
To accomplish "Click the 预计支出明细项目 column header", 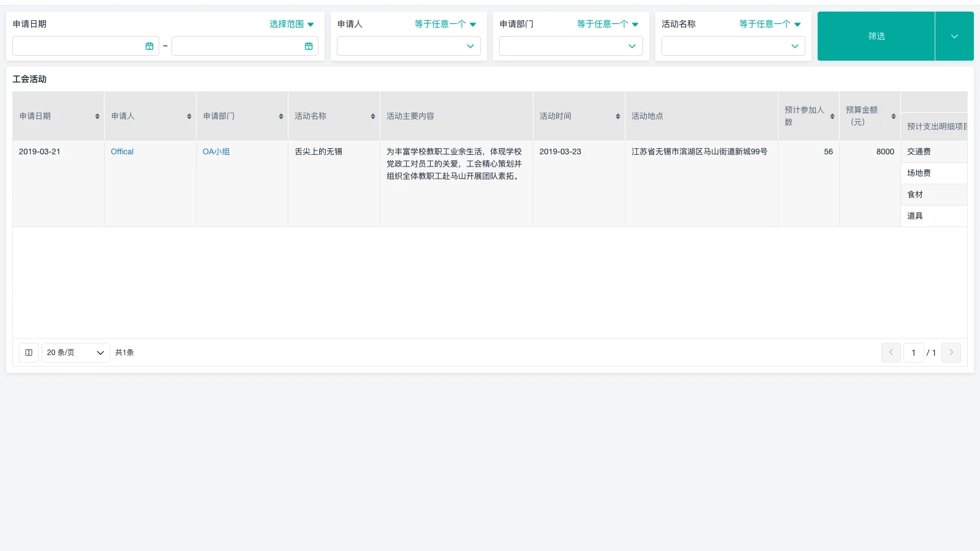I will [x=934, y=127].
